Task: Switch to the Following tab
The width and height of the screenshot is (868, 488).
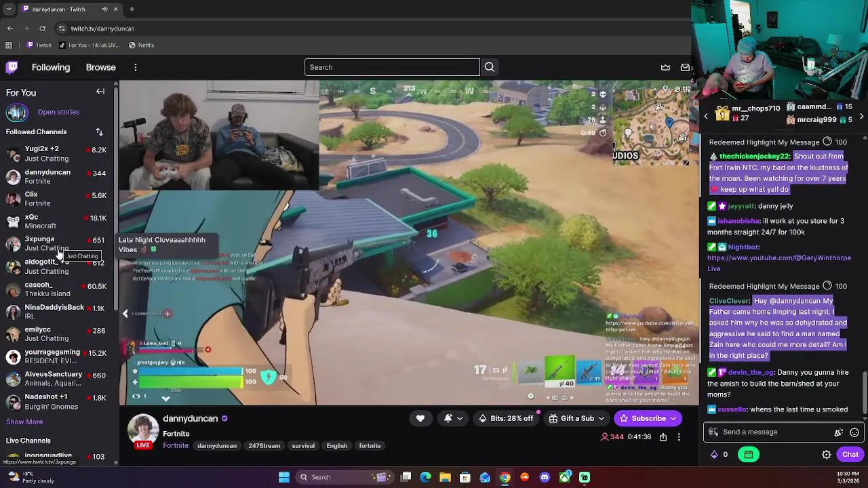Action: 51,67
